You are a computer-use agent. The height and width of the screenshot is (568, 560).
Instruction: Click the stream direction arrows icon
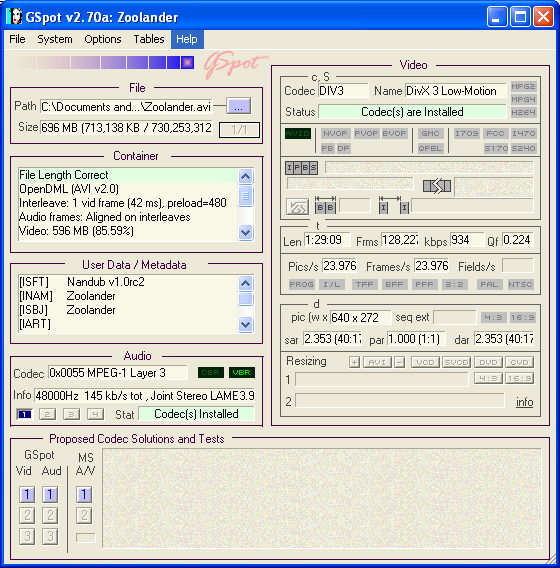click(437, 186)
